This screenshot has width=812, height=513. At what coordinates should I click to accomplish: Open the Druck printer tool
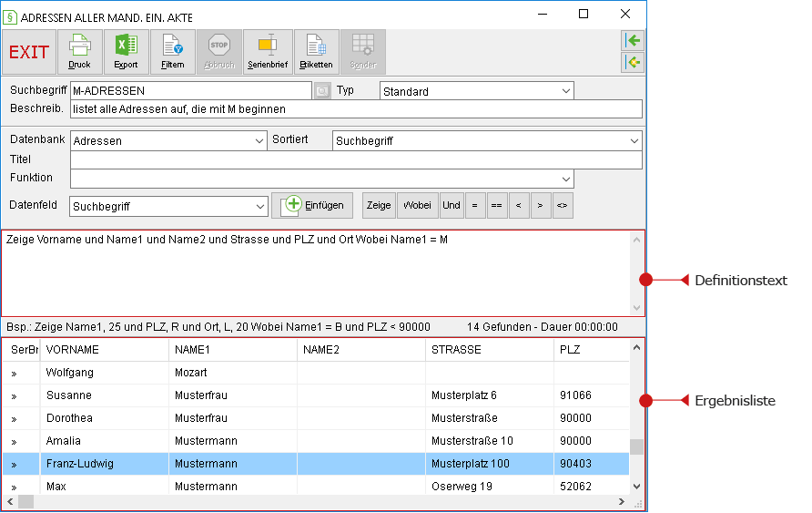(x=79, y=52)
